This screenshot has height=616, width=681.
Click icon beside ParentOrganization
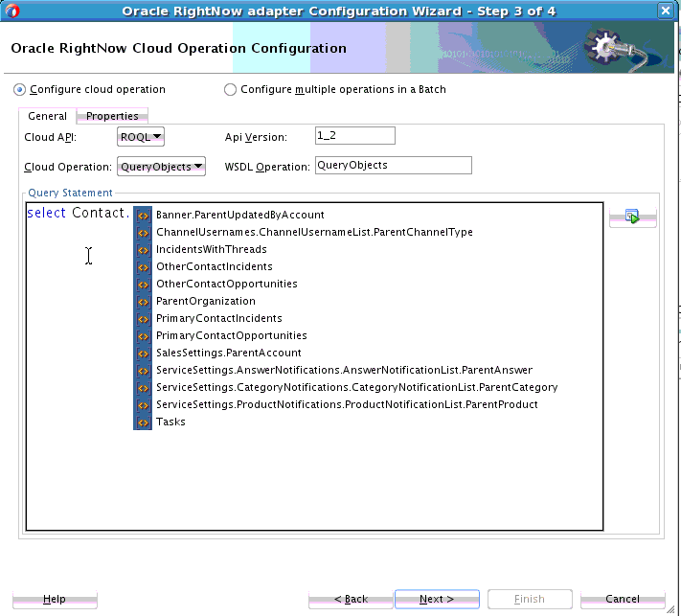pos(143,302)
